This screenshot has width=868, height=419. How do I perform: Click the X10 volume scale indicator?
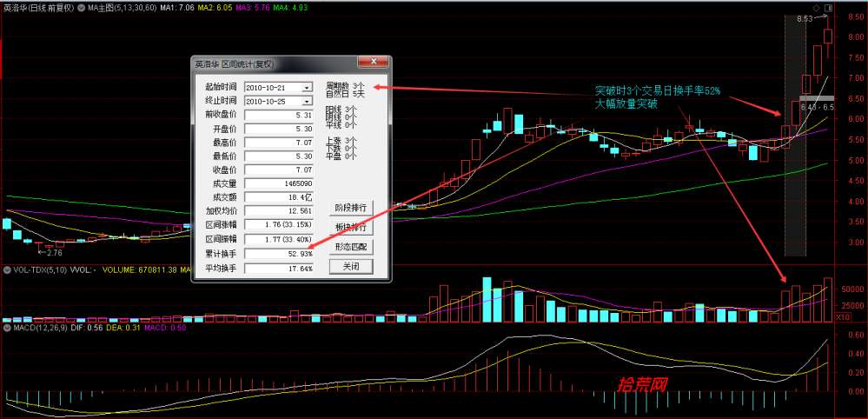[x=843, y=317]
